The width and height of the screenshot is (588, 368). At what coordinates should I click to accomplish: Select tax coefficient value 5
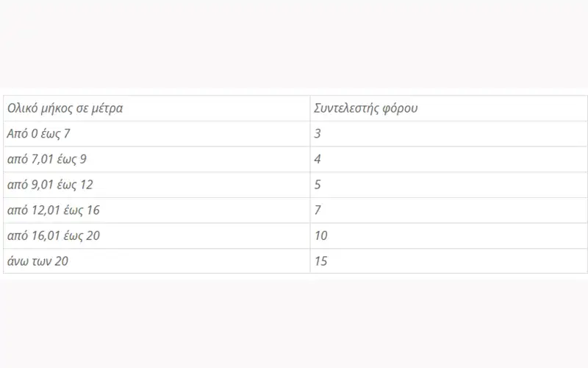318,185
